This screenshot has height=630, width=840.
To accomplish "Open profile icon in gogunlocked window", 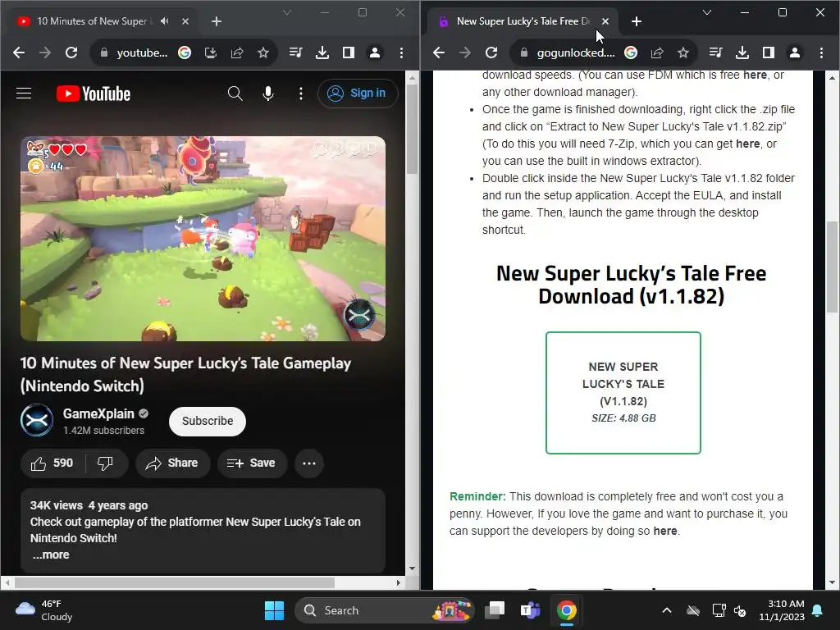I will click(x=794, y=52).
